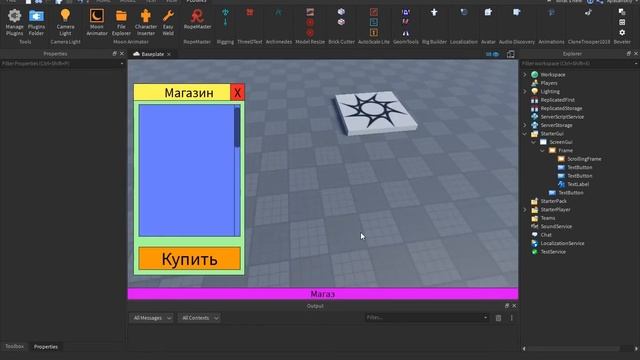The width and height of the screenshot is (640, 360).
Task: Open the Plugins Folder icon
Action: point(36,16)
